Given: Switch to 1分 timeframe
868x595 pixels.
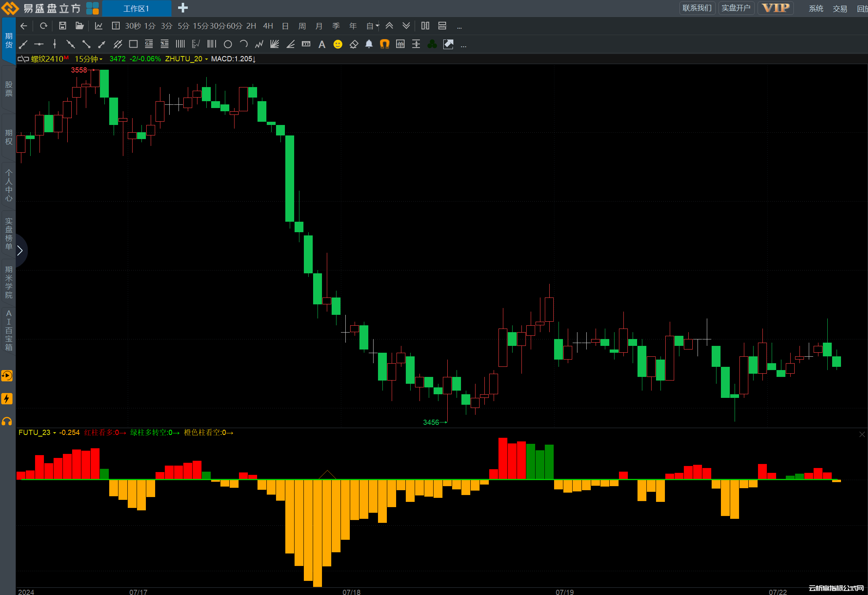Looking at the screenshot, I should (150, 26).
